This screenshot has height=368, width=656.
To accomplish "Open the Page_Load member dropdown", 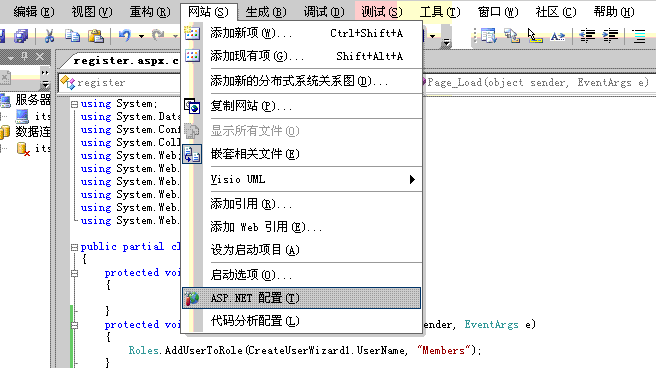I will pyautogui.click(x=539, y=82).
